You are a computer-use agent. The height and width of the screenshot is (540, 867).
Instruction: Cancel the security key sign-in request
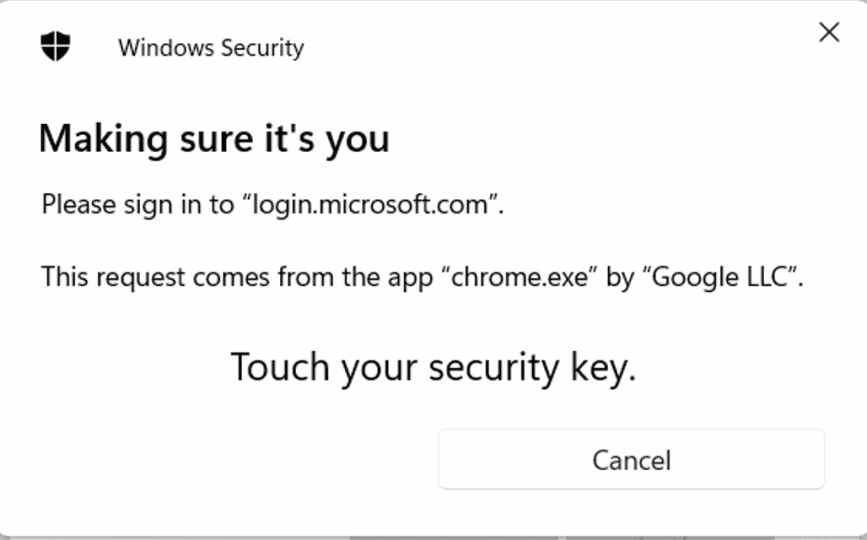coord(631,460)
